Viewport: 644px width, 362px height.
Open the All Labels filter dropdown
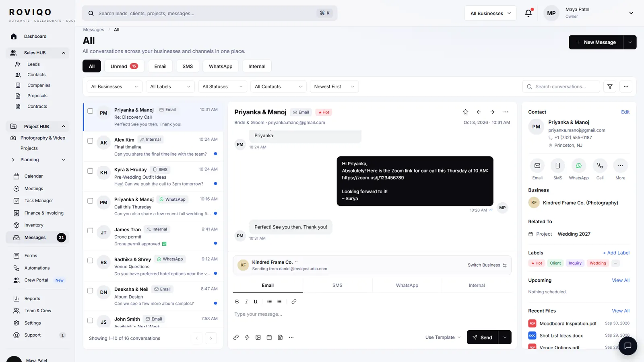click(x=170, y=86)
